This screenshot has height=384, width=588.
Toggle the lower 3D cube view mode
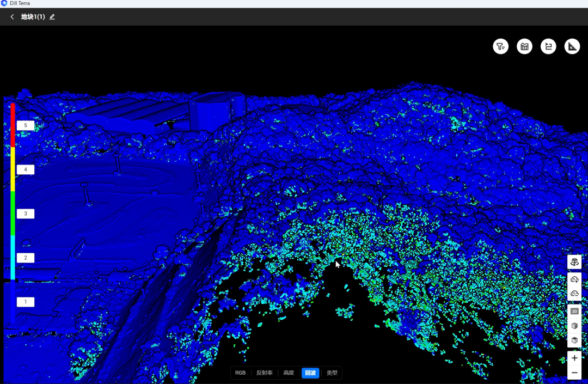pos(574,340)
